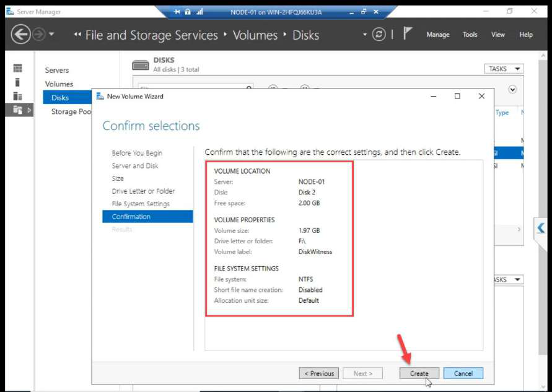Click the Volumes breadcrumb in header
Image resolution: width=552 pixels, height=392 pixels.
(255, 35)
